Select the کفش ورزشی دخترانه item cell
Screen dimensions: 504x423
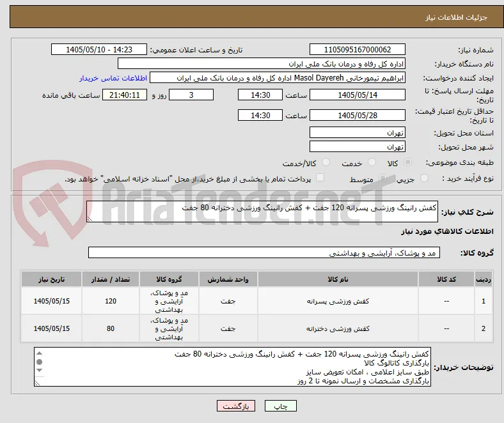(x=338, y=328)
